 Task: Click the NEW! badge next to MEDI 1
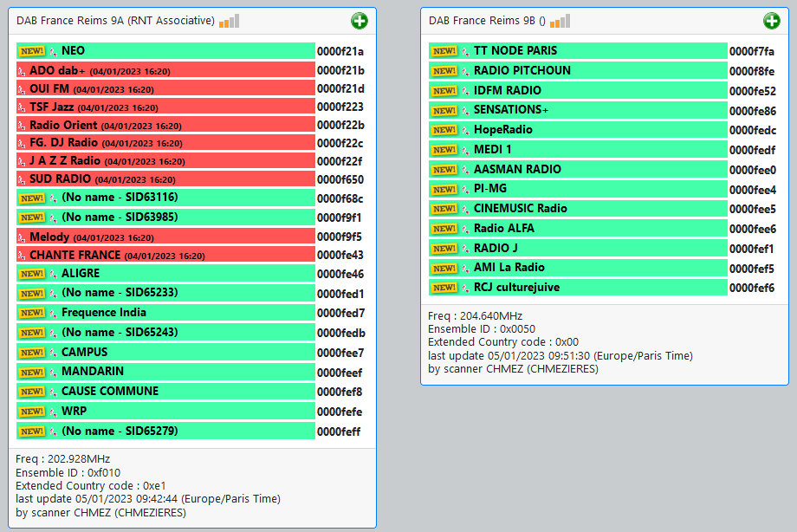point(444,150)
